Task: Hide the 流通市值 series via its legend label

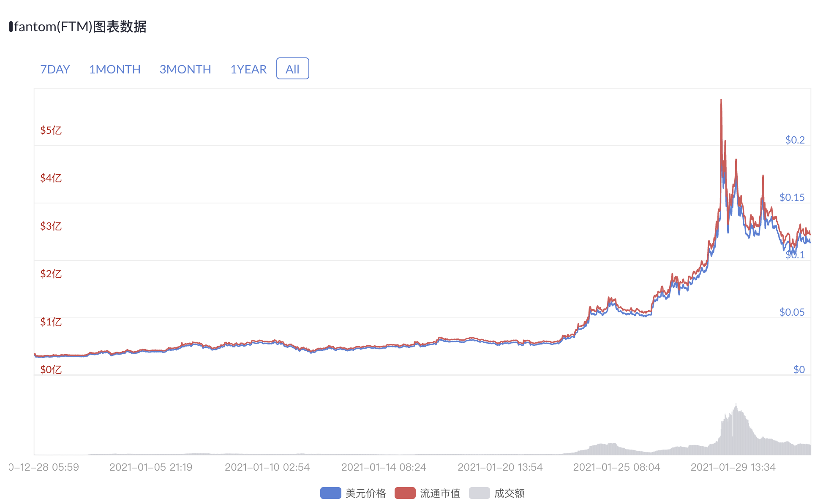Action: pyautogui.click(x=440, y=493)
